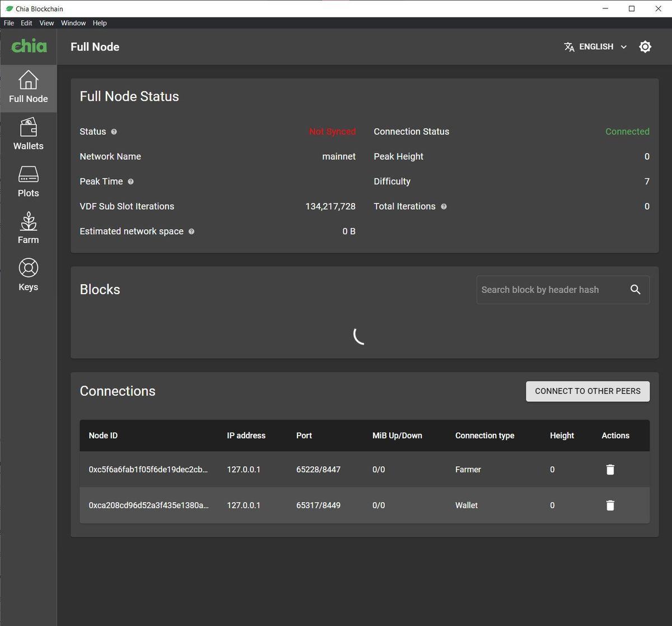Viewport: 672px width, 626px height.
Task: Open the File menu
Action: tap(8, 23)
